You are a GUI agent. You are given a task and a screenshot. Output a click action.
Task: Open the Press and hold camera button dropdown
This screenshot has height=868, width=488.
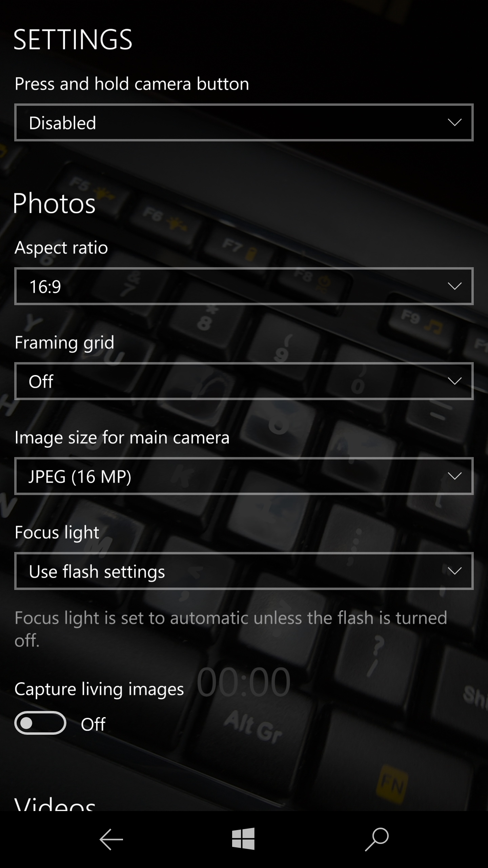244,122
